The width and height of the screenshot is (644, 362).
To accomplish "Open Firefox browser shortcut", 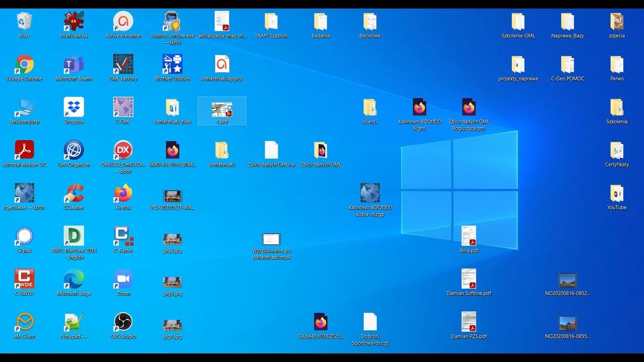I will (123, 193).
